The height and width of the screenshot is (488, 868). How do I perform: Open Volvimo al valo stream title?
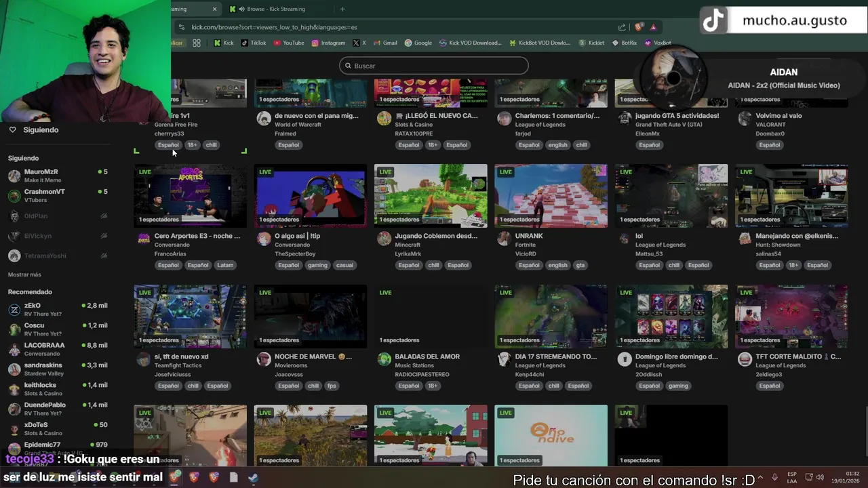(778, 116)
